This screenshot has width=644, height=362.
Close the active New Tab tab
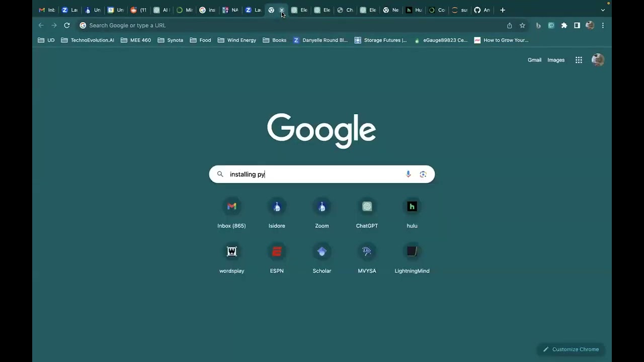[x=282, y=10]
